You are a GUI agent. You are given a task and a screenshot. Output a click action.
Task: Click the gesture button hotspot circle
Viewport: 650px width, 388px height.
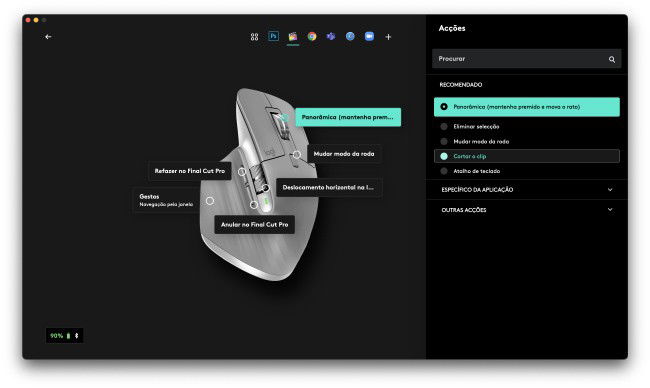(210, 201)
